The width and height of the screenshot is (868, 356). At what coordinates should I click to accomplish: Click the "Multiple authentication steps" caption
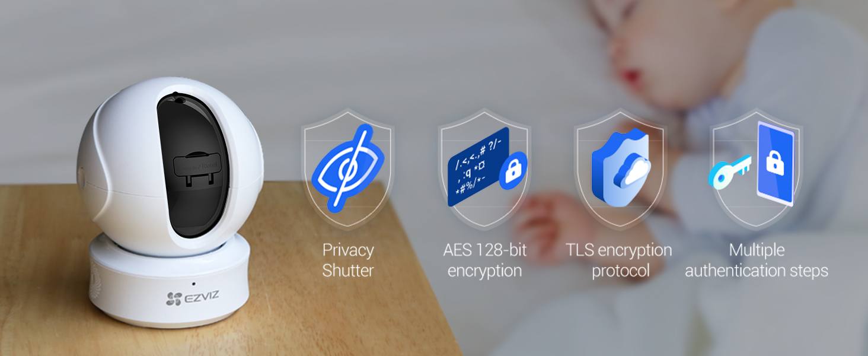[757, 260]
